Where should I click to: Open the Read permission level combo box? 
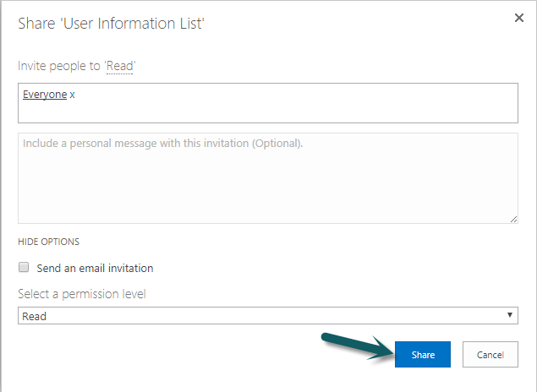tap(268, 315)
